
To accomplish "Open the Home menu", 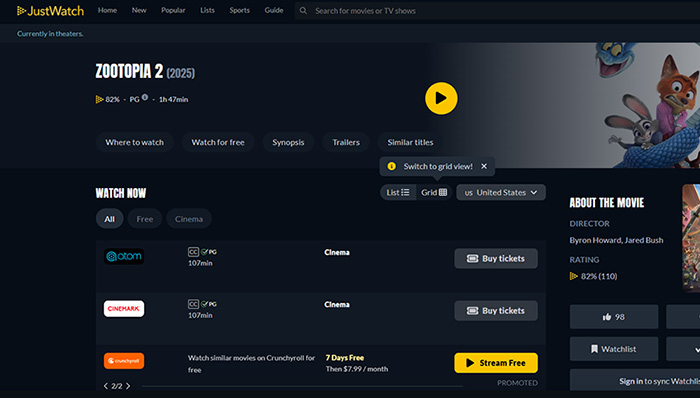I will tap(108, 10).
